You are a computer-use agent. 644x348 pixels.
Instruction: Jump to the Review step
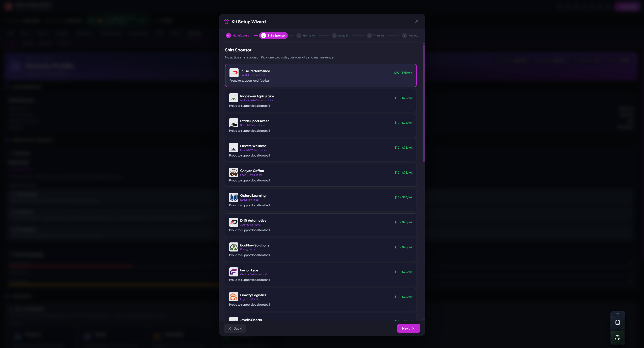[410, 36]
